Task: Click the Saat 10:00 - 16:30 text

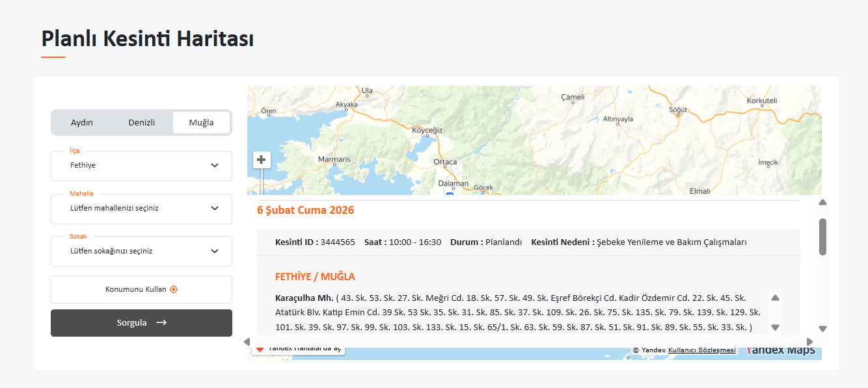Action: (403, 242)
